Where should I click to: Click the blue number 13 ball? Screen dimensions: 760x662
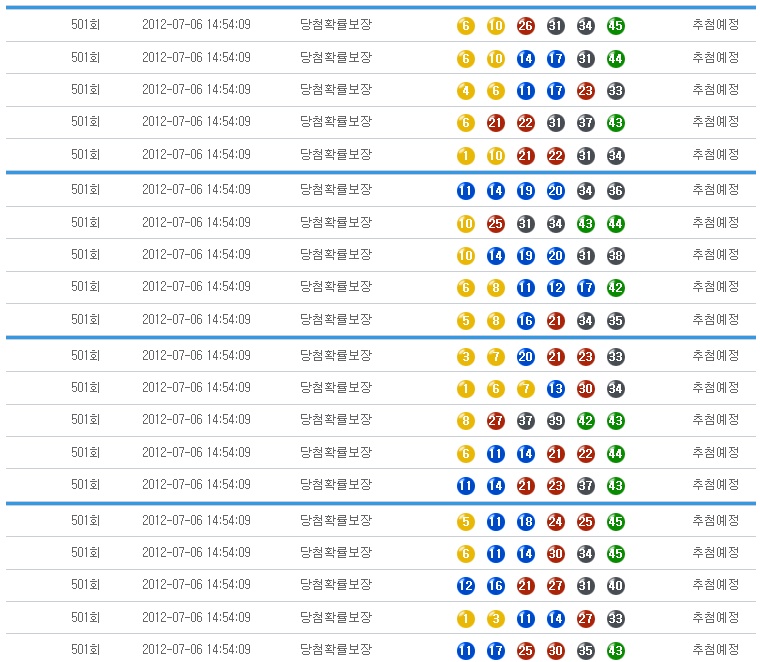tap(555, 389)
